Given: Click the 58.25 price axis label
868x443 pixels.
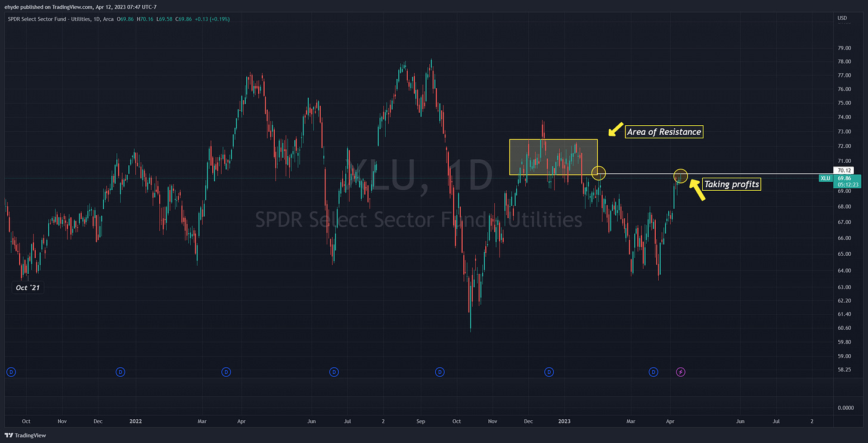Looking at the screenshot, I should point(844,370).
